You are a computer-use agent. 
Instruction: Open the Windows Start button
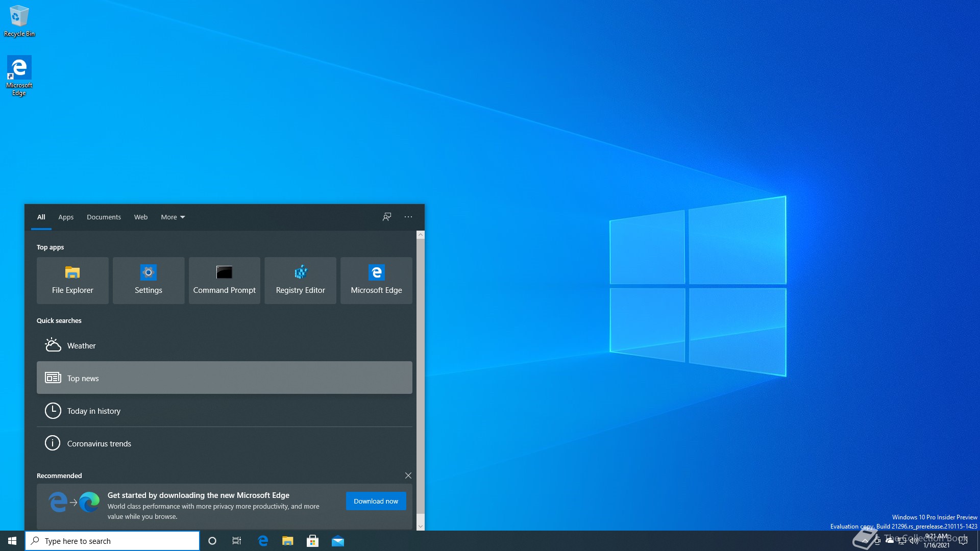coord(12,541)
